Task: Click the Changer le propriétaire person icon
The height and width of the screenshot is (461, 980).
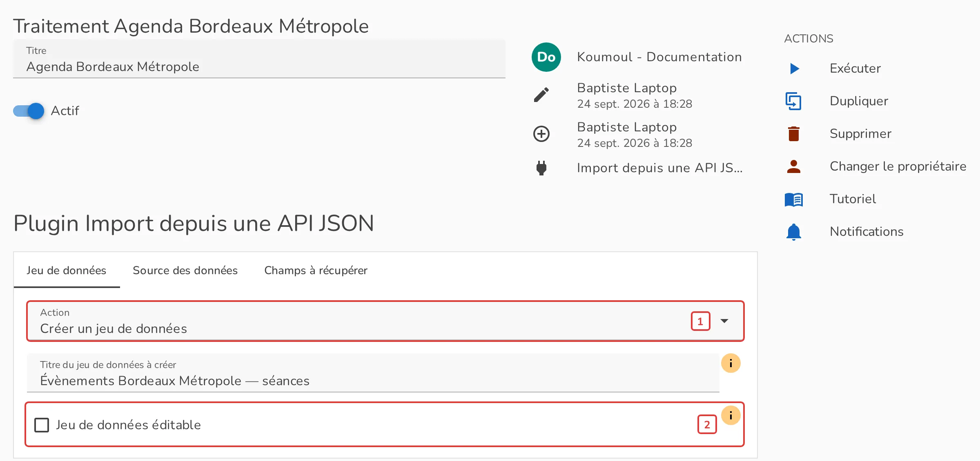Action: (x=794, y=166)
